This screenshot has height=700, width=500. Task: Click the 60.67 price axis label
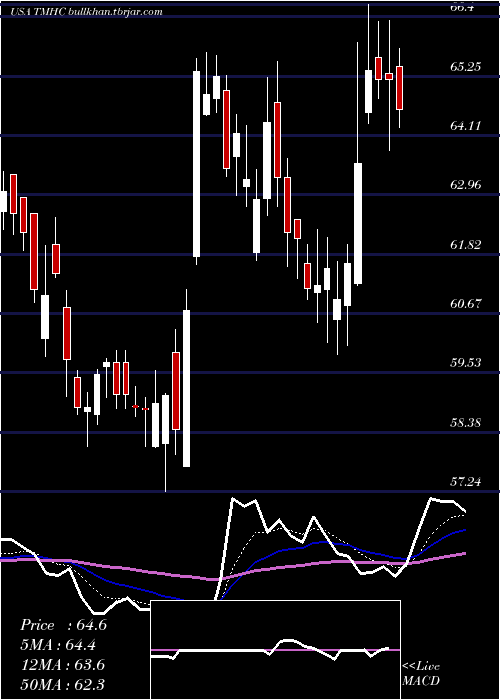point(466,304)
